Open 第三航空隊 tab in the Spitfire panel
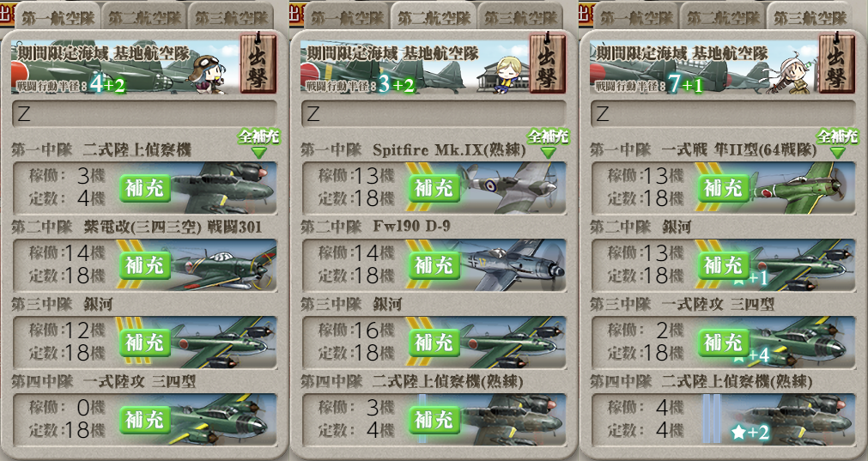Image resolution: width=868 pixels, height=461 pixels. (521, 17)
